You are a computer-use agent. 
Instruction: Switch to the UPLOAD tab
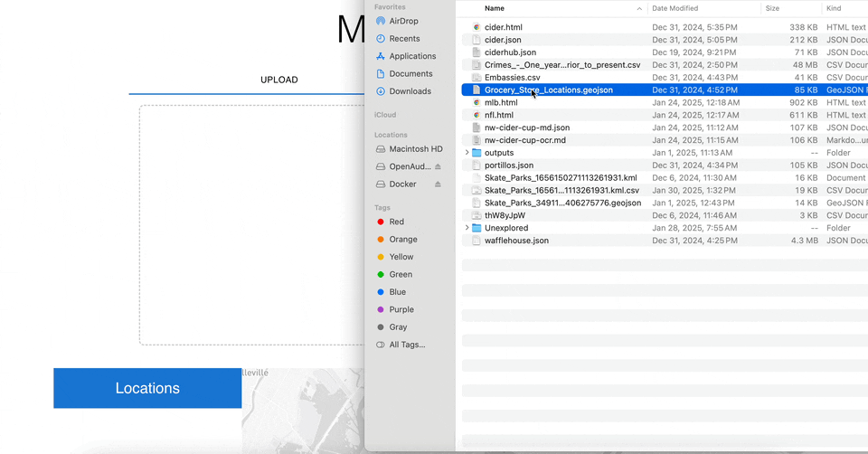tap(279, 80)
